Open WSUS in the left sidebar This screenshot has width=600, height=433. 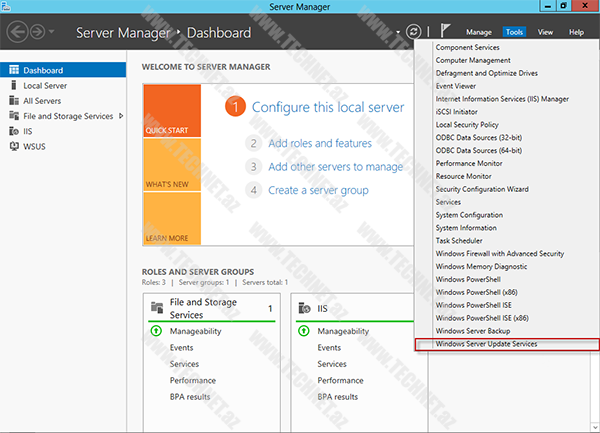[x=35, y=146]
